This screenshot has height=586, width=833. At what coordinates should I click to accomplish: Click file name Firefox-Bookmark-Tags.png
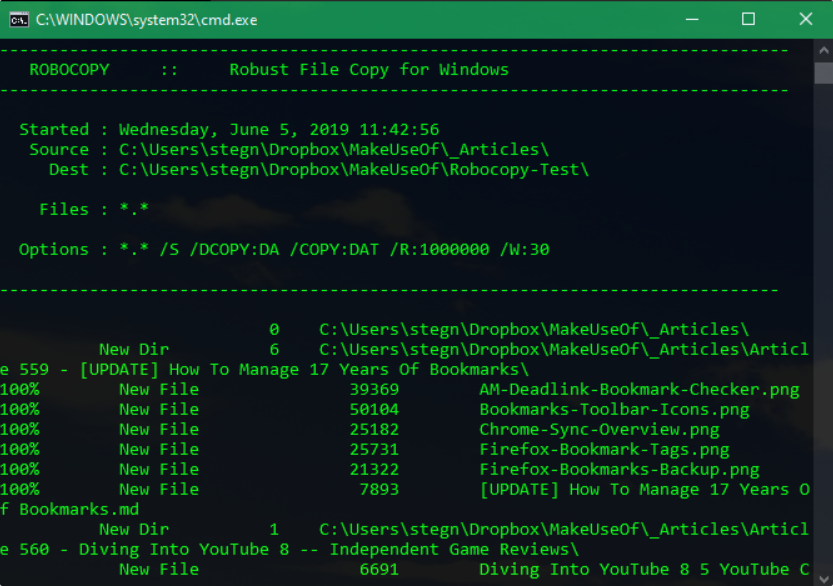tap(604, 450)
